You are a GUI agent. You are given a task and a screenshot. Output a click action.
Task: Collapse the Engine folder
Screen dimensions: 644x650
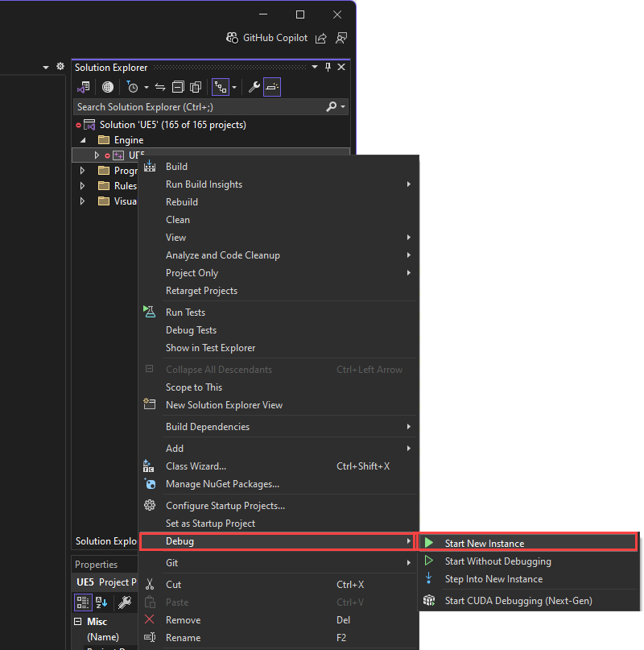coord(84,139)
